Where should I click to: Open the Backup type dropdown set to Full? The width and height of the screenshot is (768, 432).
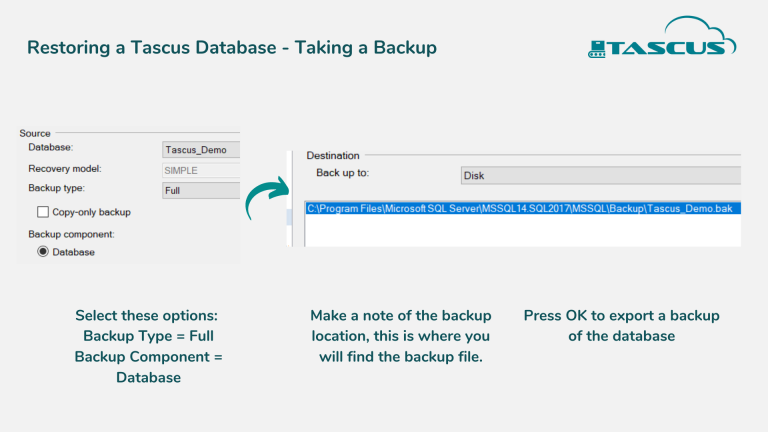pos(201,191)
